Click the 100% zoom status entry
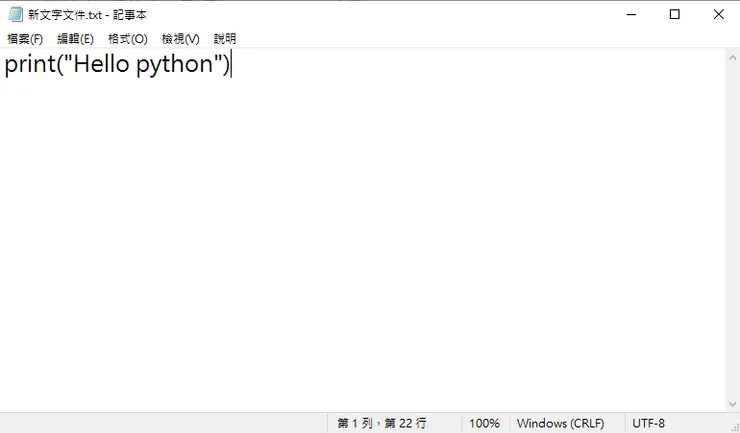Viewport: 740px width, 433px height. [484, 423]
